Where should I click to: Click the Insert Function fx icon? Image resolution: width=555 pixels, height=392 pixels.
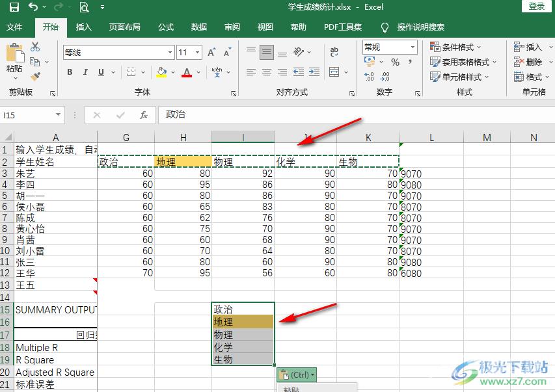143,115
